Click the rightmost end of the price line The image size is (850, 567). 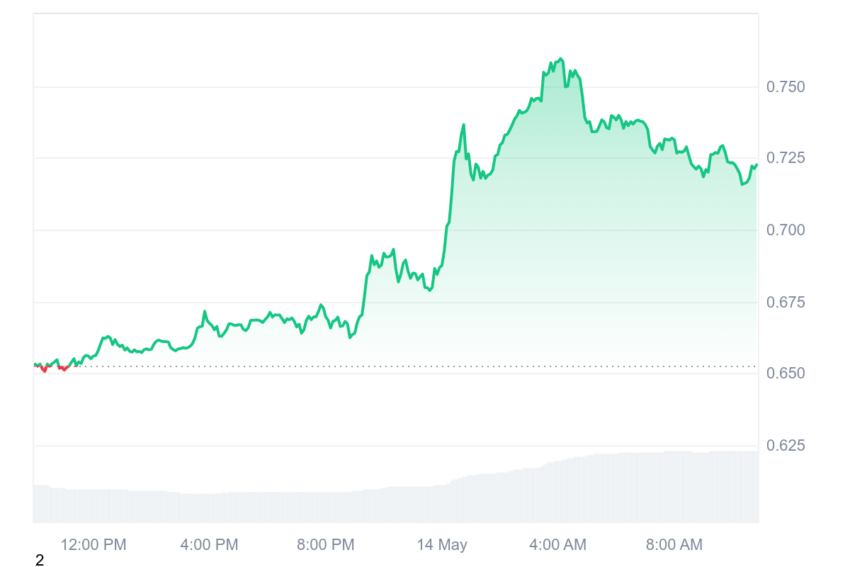(756, 165)
